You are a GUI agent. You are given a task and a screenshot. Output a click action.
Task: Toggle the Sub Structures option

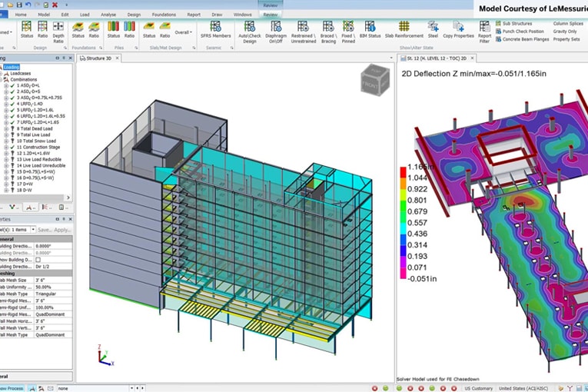517,24
